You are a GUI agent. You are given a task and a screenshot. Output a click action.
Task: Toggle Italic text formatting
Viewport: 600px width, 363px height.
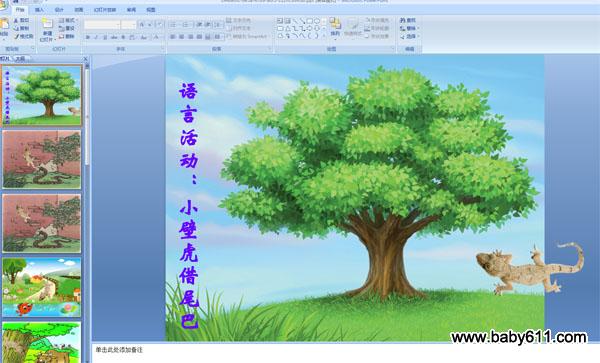click(x=96, y=37)
